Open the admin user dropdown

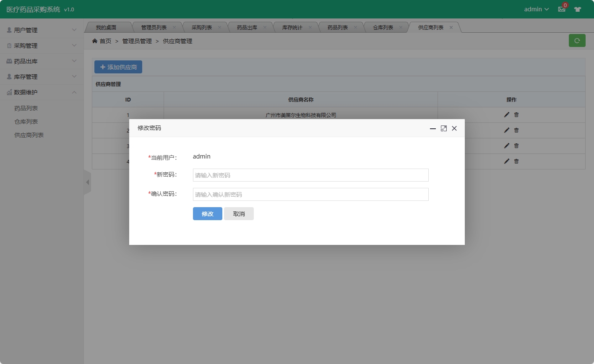click(536, 9)
